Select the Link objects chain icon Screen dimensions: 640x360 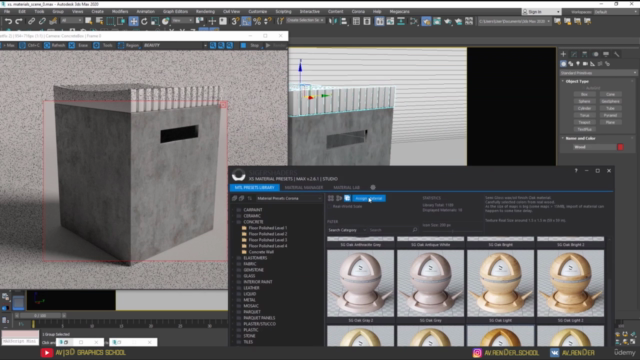31,21
